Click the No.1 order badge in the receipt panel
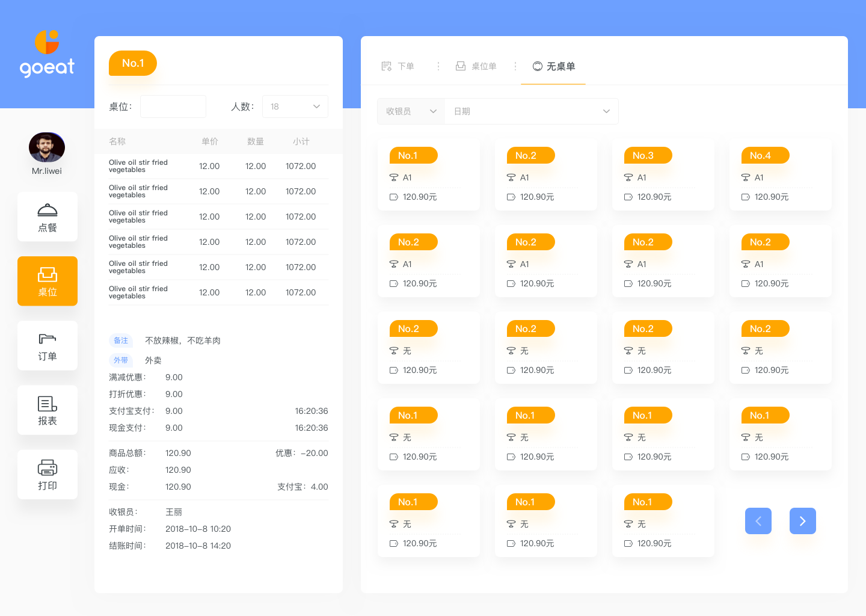 133,63
